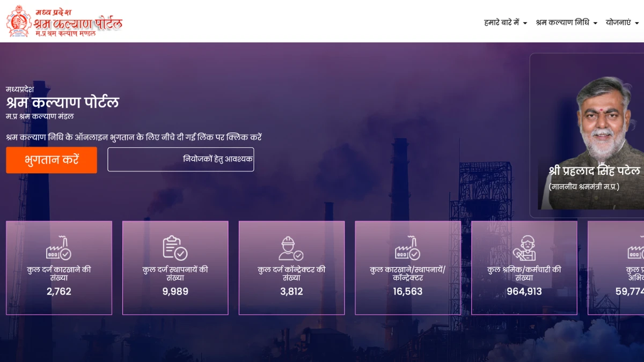Open the हमारे बारे में menu text
Image resolution: width=644 pixels, height=362 pixels.
[501, 23]
